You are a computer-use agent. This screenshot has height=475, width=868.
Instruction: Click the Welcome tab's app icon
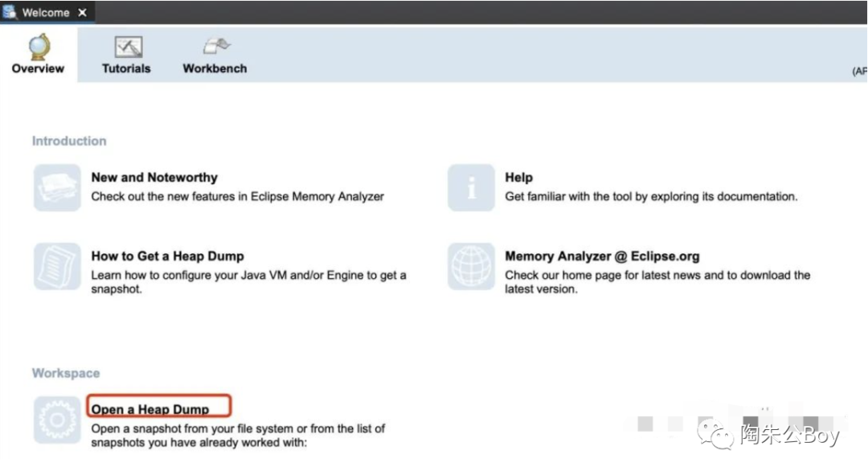pyautogui.click(x=10, y=12)
